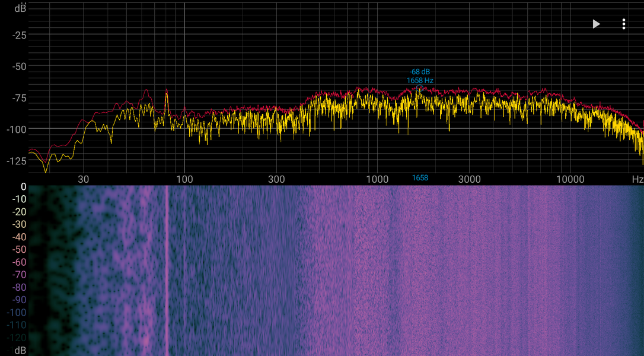
Task: Select the blue 1658 frequency axis marker
Action: coord(420,178)
